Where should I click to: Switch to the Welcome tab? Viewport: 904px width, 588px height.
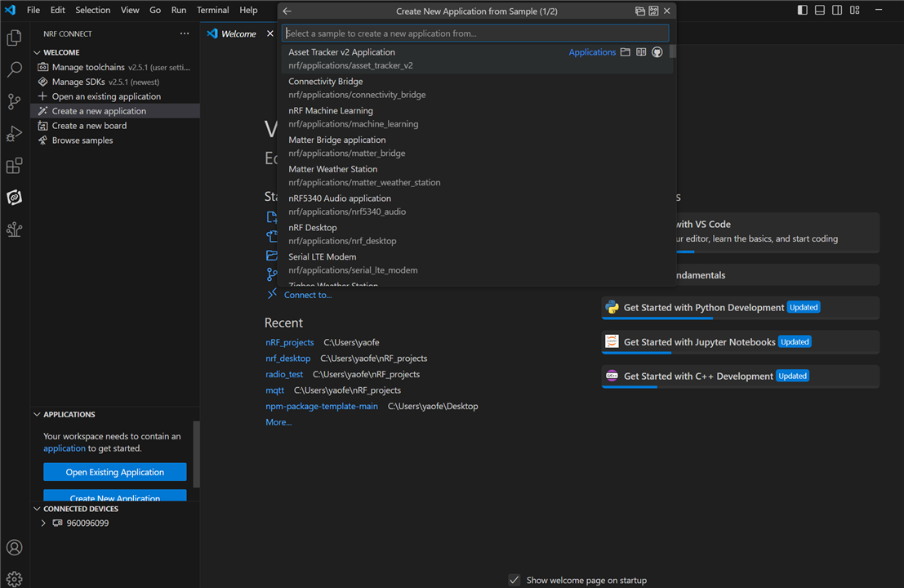click(238, 33)
